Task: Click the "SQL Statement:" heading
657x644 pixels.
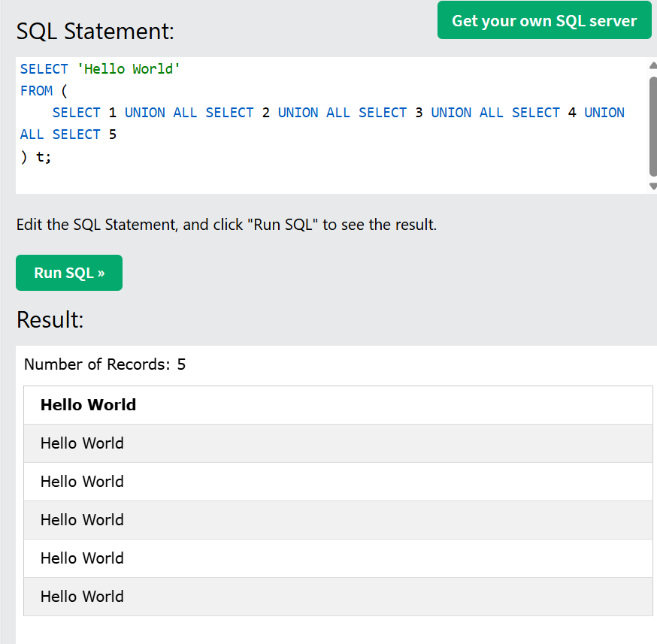Action: (95, 32)
